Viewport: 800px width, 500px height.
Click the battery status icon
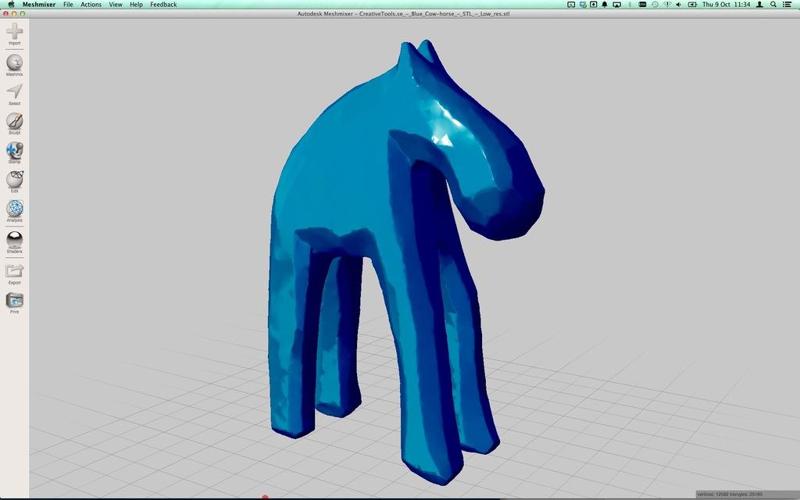[692, 5]
